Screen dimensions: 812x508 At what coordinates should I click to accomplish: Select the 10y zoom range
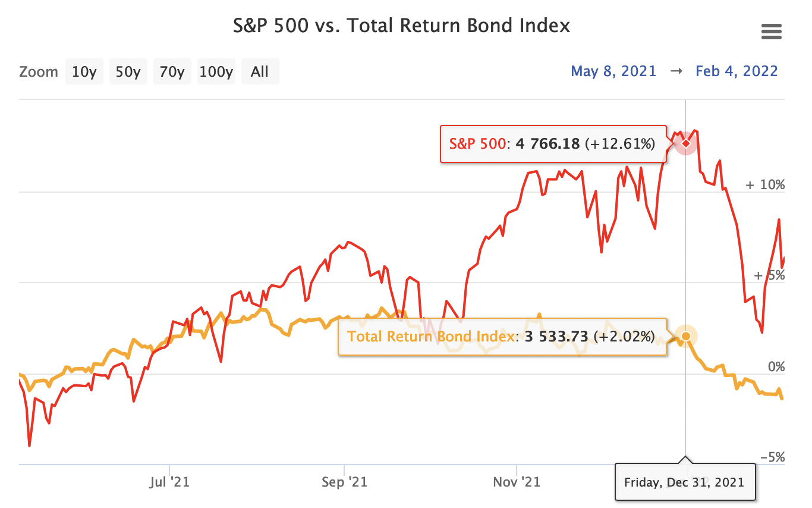click(84, 72)
